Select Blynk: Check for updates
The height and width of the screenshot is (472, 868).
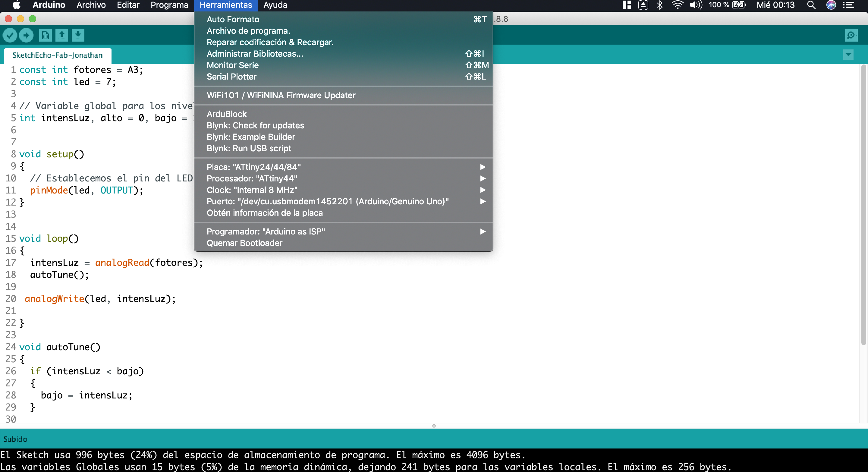point(343,125)
